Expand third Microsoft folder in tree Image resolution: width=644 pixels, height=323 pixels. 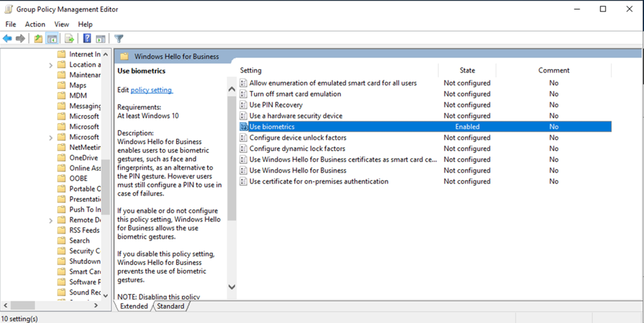[x=51, y=137]
